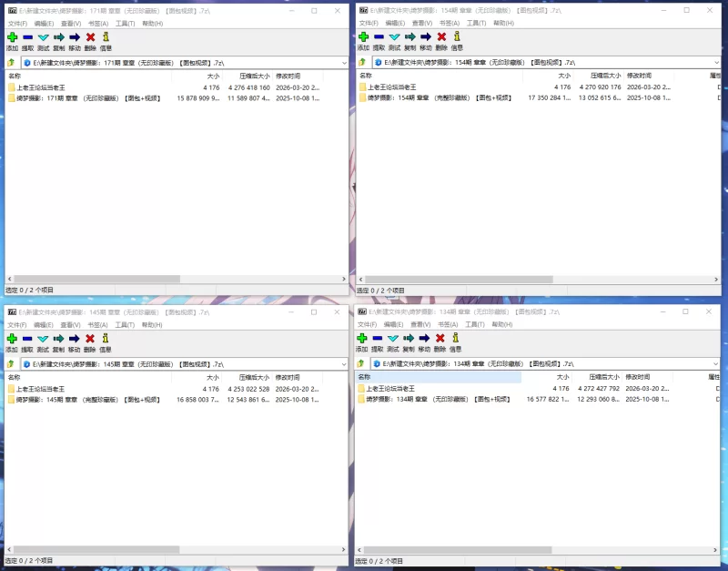Click the 删除 (Delete) icon in the 171期 window
The image size is (728, 571).
[90, 37]
